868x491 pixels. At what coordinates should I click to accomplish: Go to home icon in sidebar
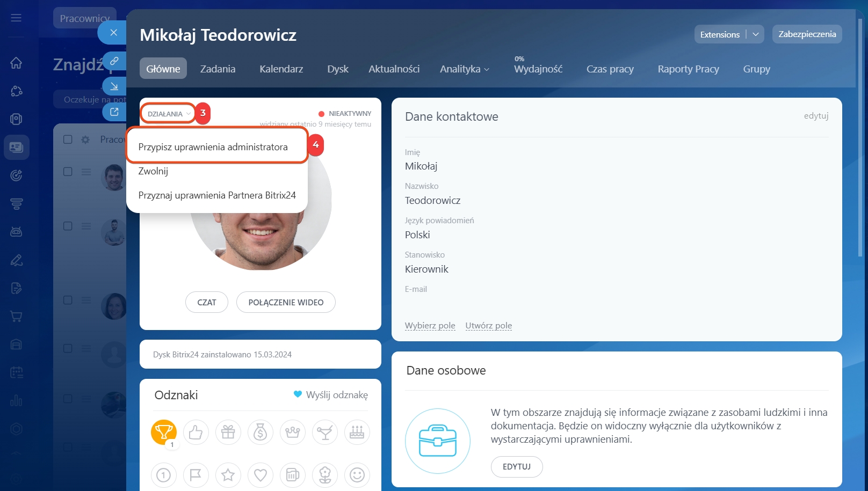click(16, 63)
